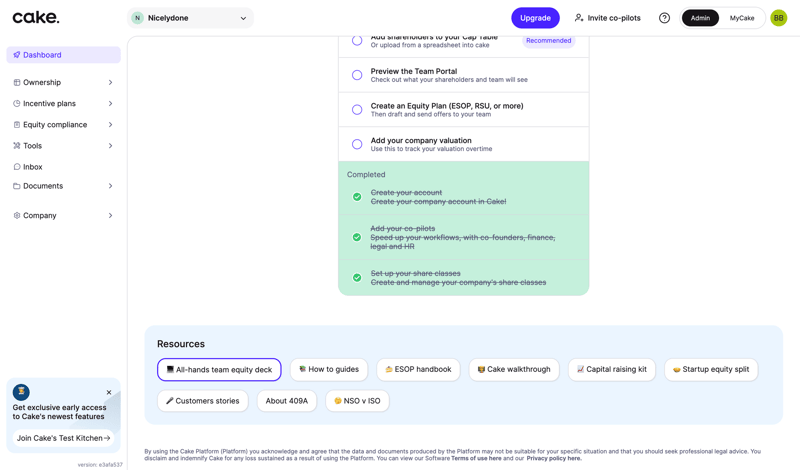Screen dimensions: 800x470
Task: Open the Nicelydone company dropdown
Action: [191, 18]
